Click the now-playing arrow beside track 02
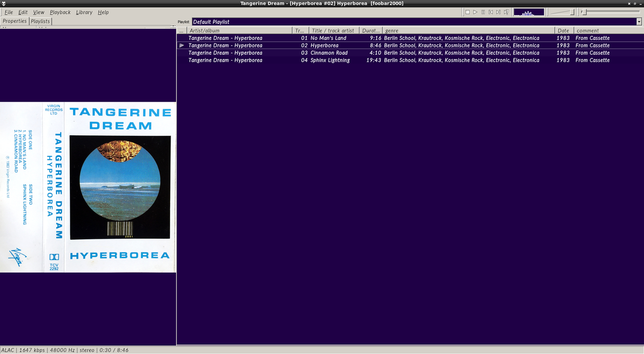 click(x=182, y=45)
